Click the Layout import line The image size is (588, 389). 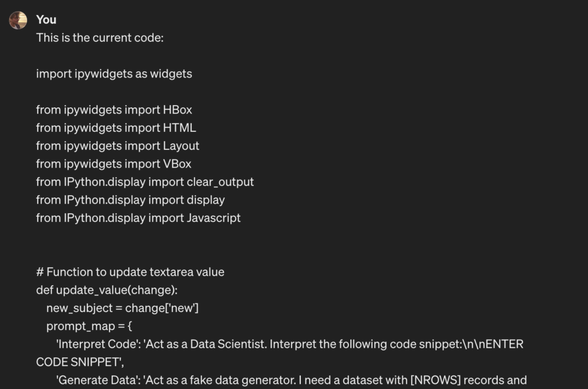click(118, 146)
